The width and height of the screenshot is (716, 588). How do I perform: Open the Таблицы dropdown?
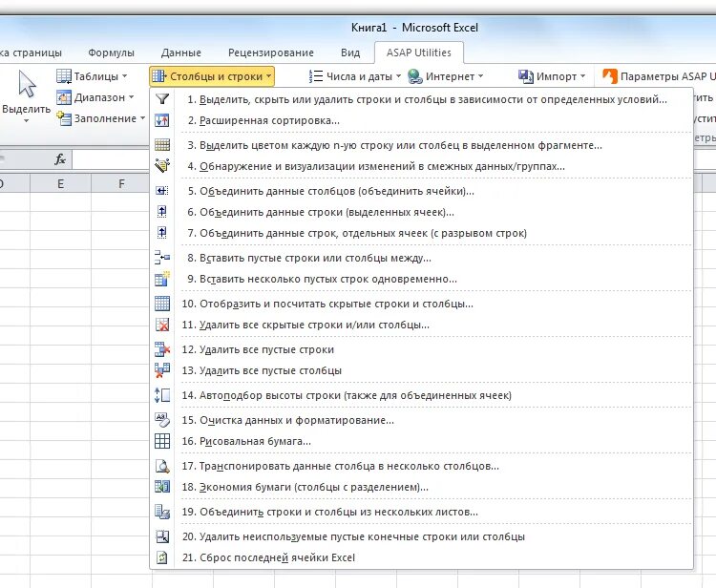pos(92,76)
